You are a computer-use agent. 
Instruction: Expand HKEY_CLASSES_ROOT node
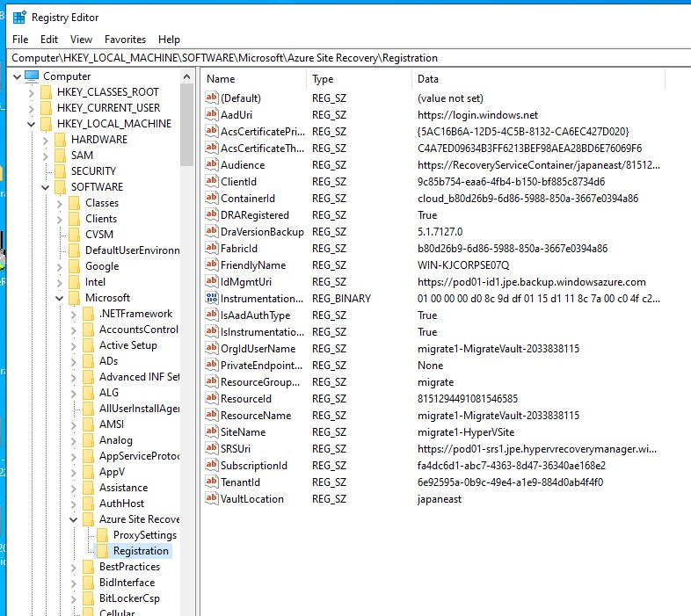32,92
